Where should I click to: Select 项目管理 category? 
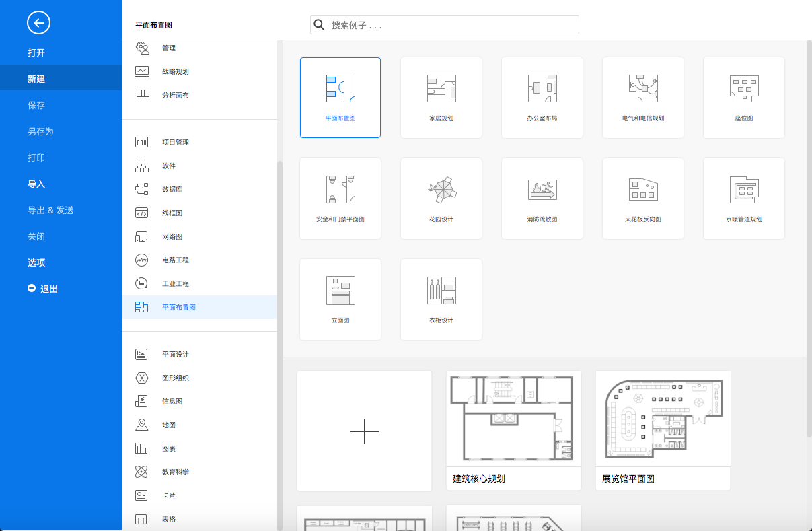coord(175,142)
